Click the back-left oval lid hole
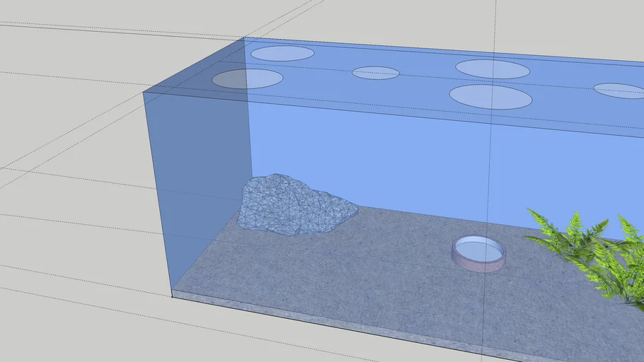The width and height of the screenshot is (644, 362). tap(282, 53)
